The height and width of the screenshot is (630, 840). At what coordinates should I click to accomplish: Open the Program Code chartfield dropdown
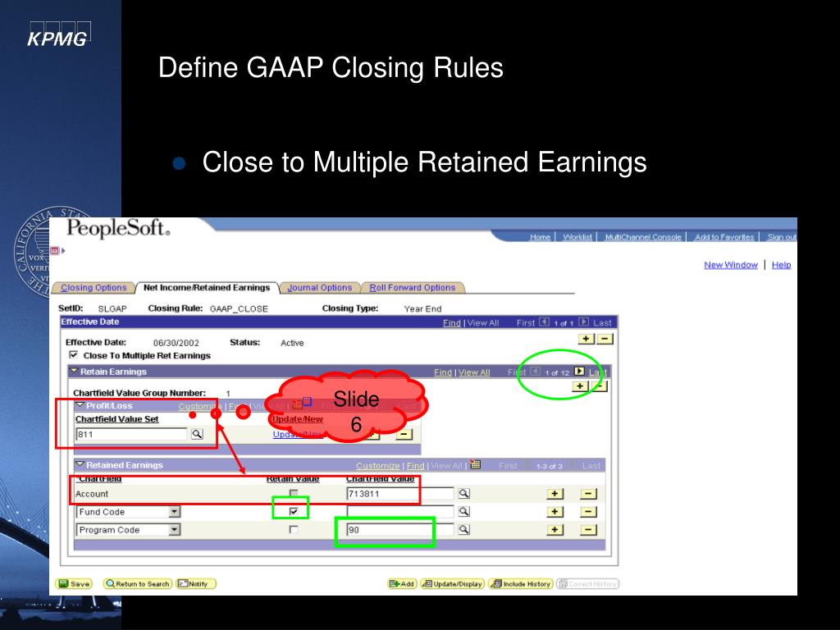174,530
